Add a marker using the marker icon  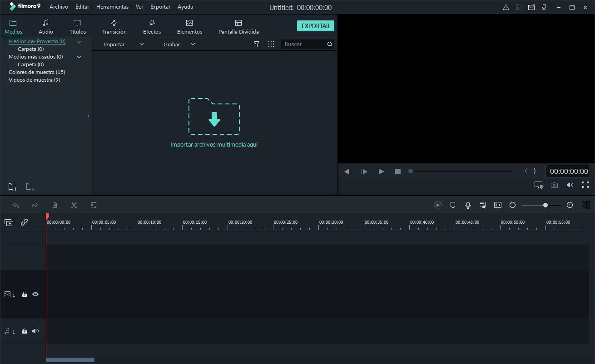coord(452,205)
